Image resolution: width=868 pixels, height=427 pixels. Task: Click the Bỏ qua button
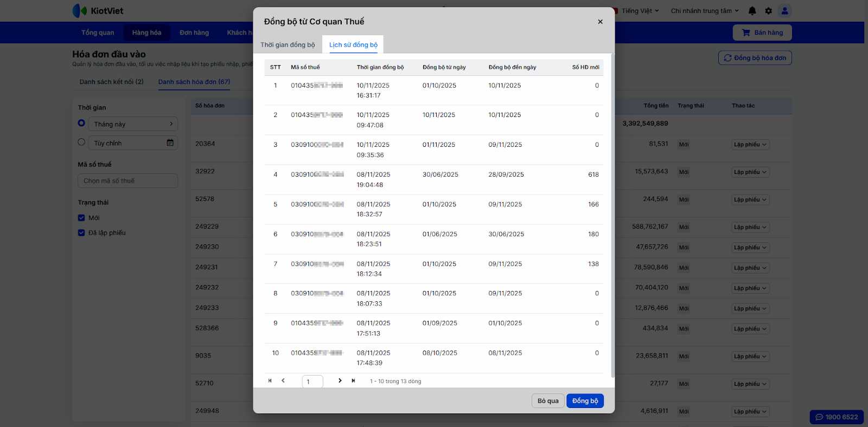pyautogui.click(x=548, y=401)
